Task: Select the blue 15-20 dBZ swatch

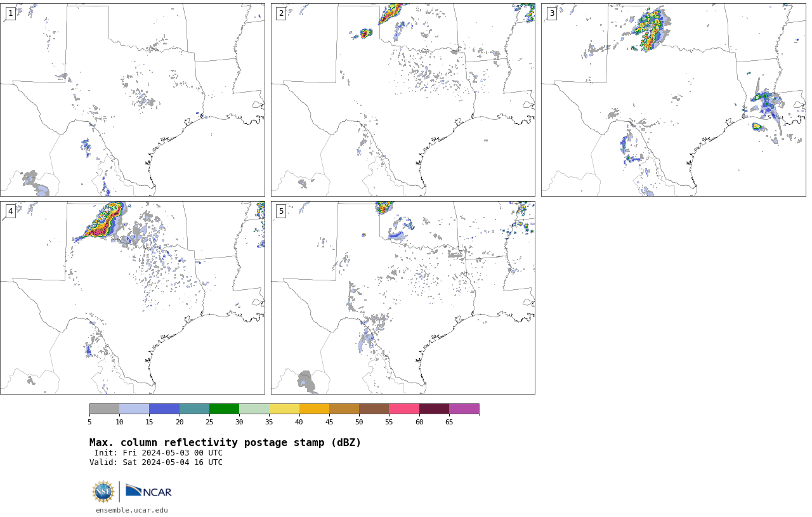Action: tap(164, 409)
